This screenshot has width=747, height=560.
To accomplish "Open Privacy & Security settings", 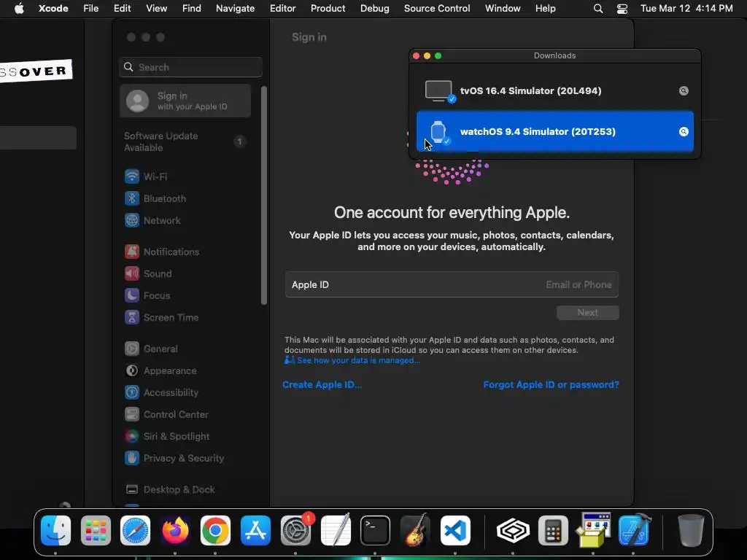I will tap(174, 459).
